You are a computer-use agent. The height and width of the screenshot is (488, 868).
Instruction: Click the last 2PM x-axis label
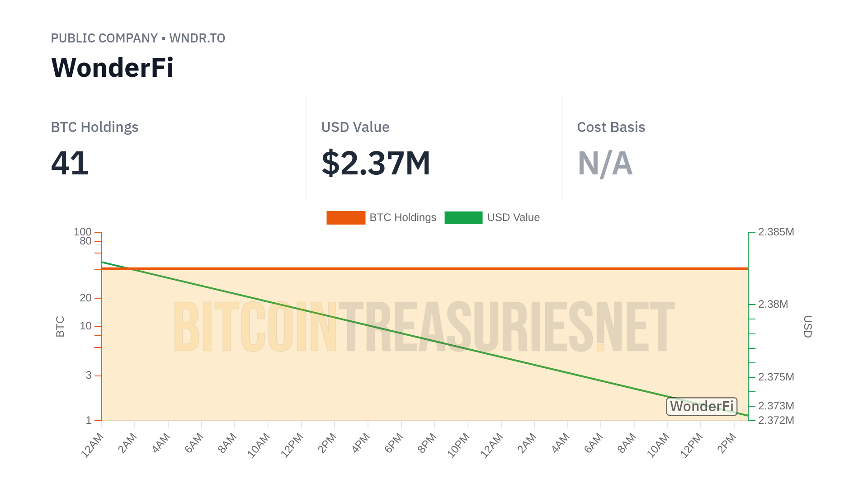coord(727,443)
